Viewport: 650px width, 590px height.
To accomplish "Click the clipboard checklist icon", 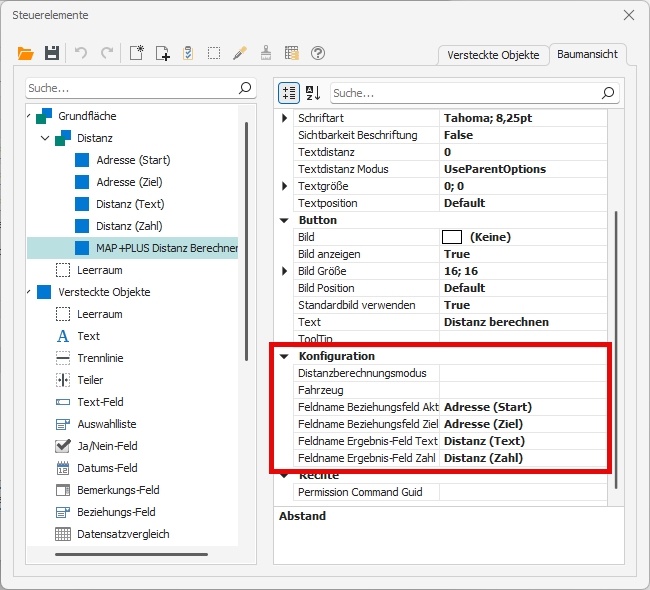I will (x=188, y=53).
